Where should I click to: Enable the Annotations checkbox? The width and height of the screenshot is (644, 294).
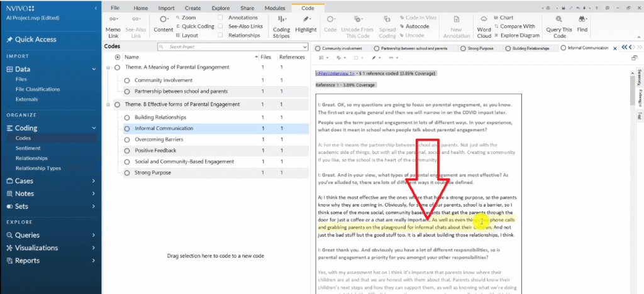[x=221, y=18]
